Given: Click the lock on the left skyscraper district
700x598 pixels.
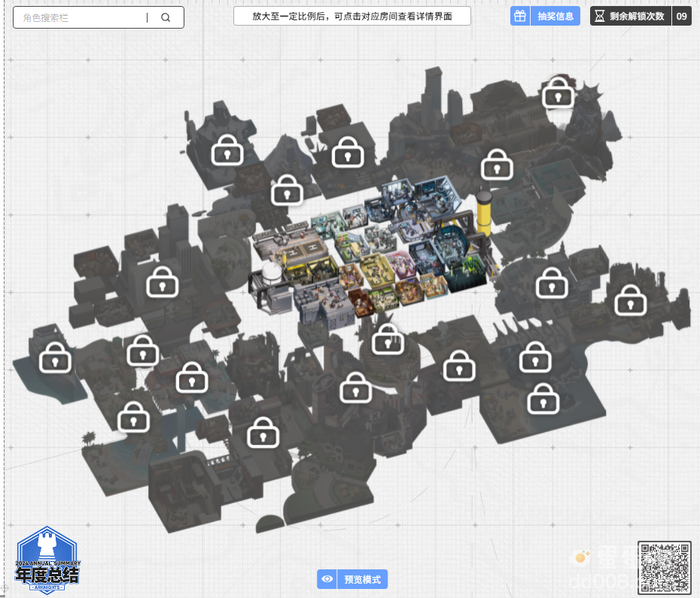Looking at the screenshot, I should [163, 282].
